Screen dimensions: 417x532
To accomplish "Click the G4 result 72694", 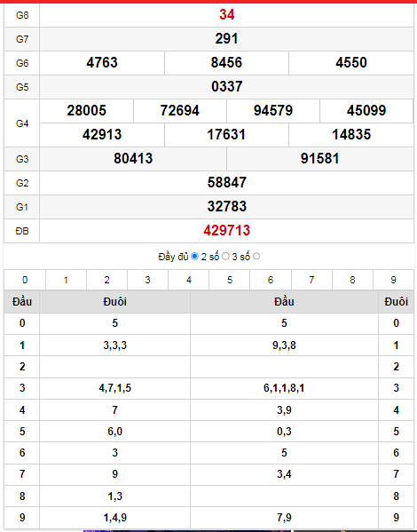I will (x=180, y=111).
